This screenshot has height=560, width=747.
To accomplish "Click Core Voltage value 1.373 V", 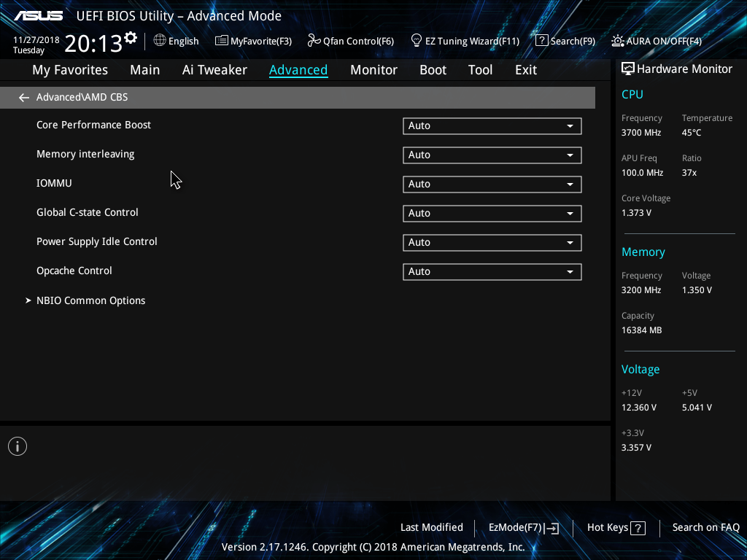I will coord(636,213).
